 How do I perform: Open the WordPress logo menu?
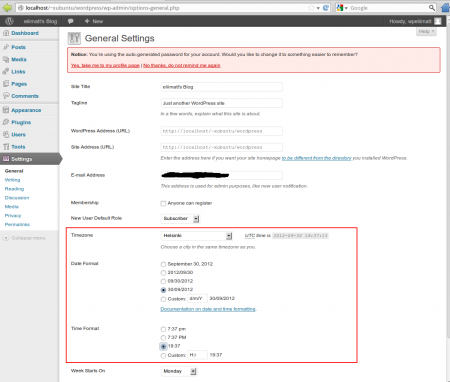9,21
